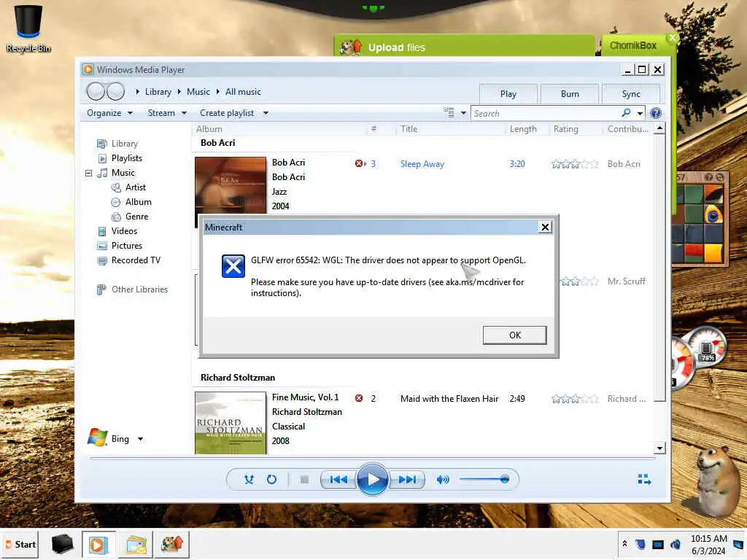
Task: Click the ChomikBox taskbar icon
Action: (172, 544)
